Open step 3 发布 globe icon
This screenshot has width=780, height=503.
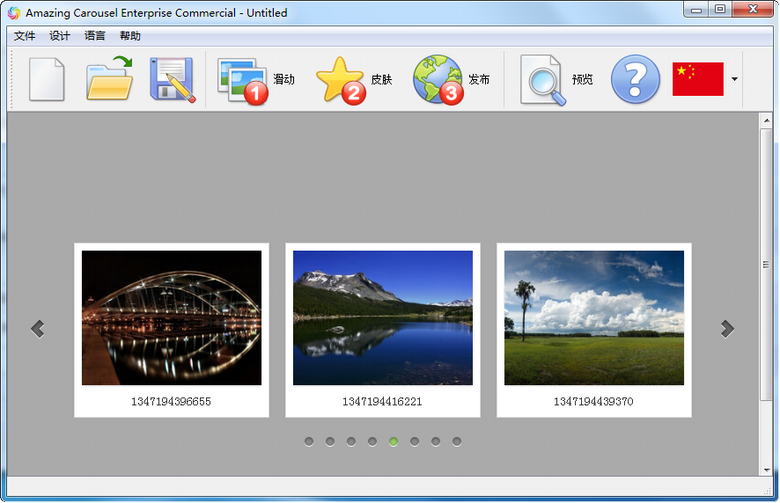pyautogui.click(x=438, y=80)
